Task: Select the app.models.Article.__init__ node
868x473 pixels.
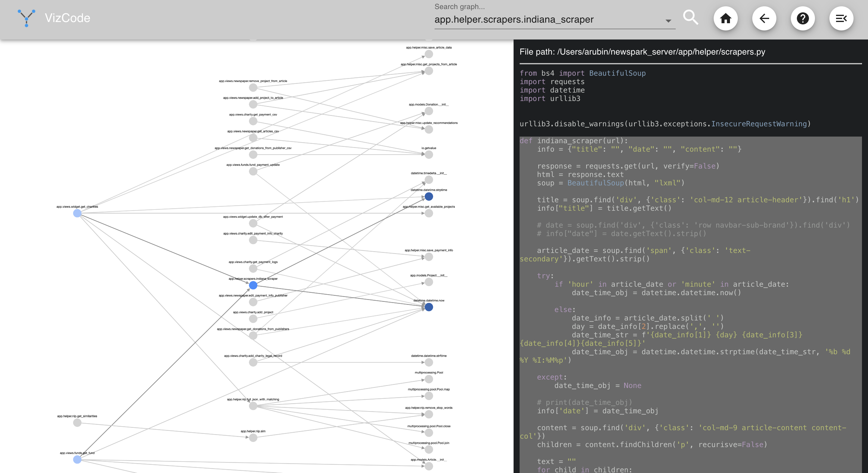Action: tap(429, 466)
